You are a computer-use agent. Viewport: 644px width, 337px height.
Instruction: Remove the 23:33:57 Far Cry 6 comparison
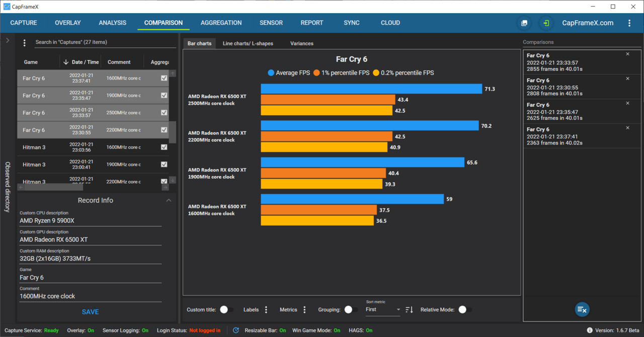pos(627,54)
